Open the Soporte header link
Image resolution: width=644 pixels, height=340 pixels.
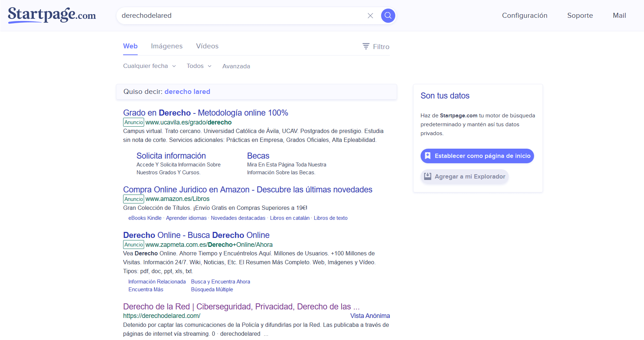tap(580, 16)
